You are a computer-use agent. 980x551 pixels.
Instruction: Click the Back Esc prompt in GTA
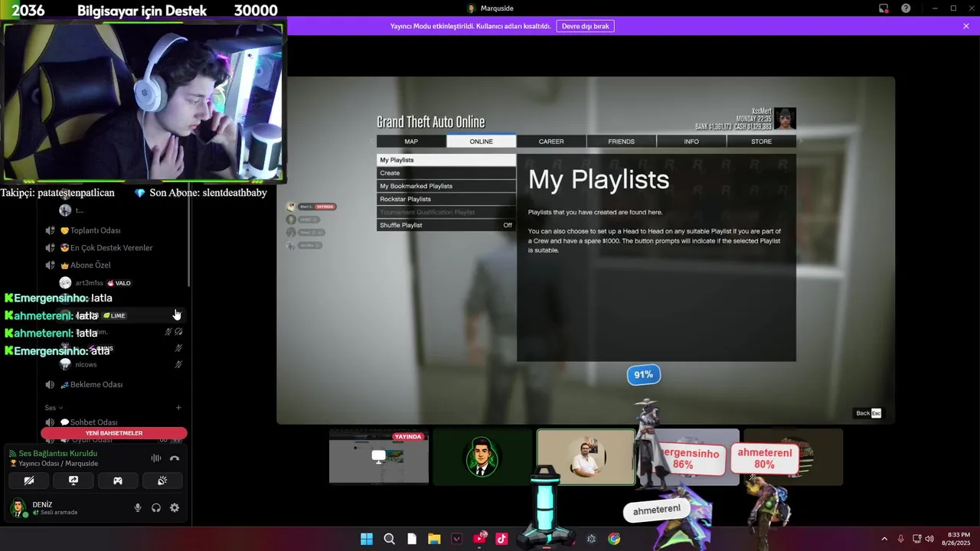(x=868, y=413)
